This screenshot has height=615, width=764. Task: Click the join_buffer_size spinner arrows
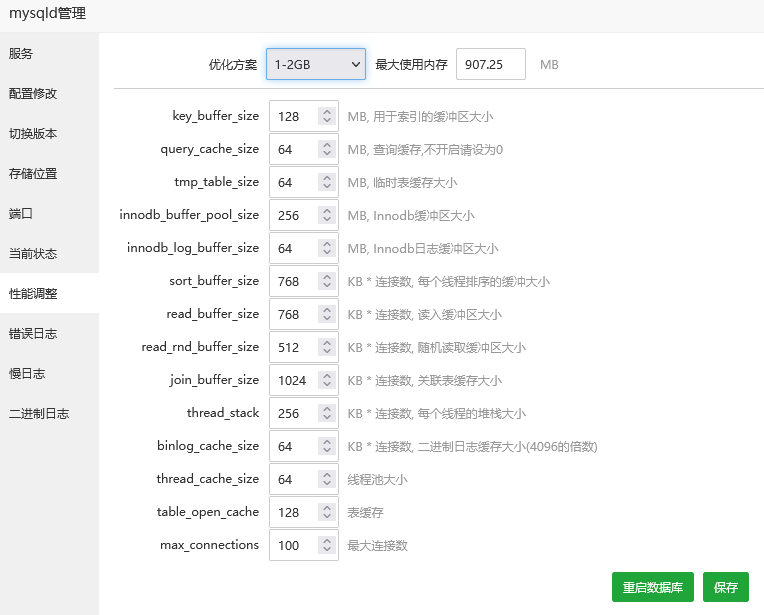click(x=327, y=380)
